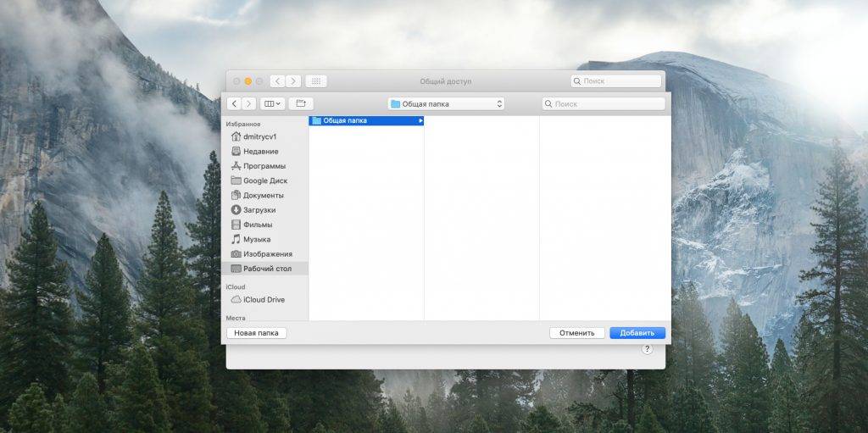Screen dimensions: 868x433
Task: Open the Google Диск sidebar folder
Action: 264,180
